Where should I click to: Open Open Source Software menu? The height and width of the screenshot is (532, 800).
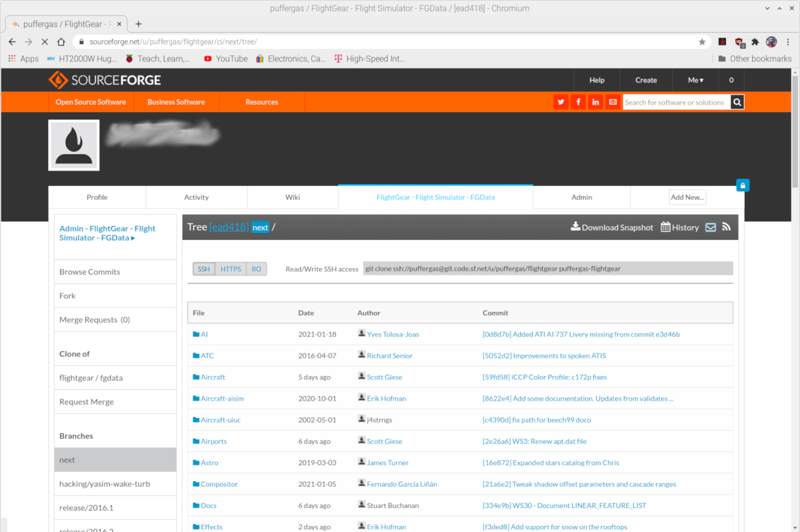pos(91,102)
